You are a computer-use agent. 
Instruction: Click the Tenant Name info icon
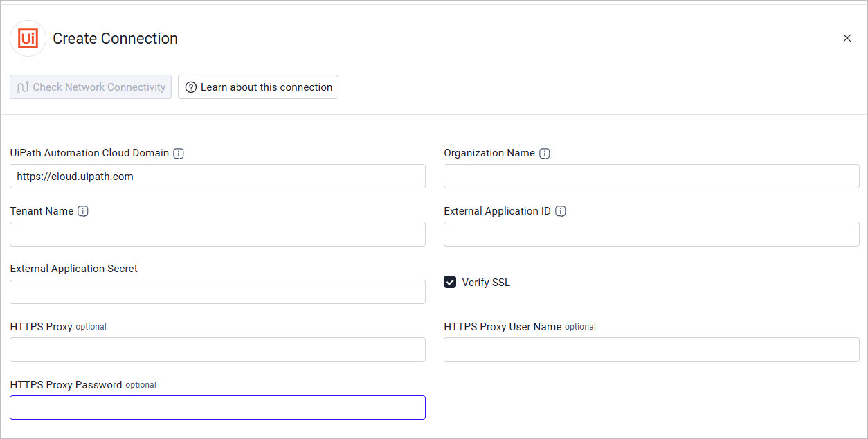click(83, 211)
